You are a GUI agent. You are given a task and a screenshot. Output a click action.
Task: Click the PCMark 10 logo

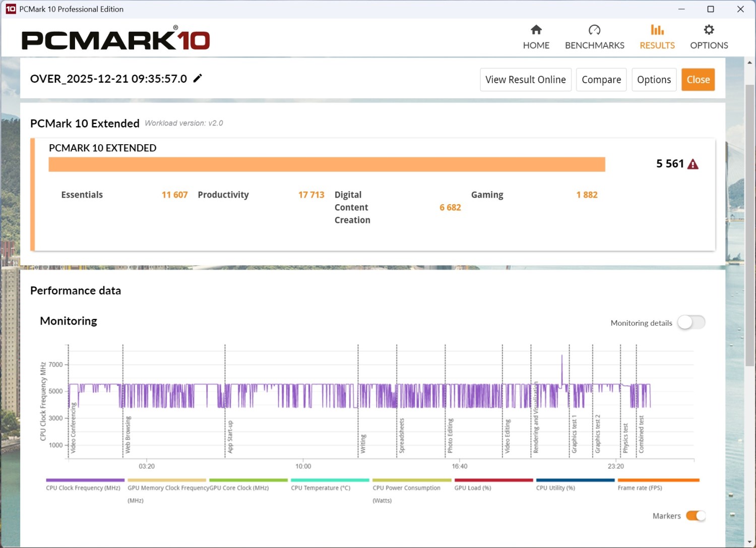[x=115, y=40]
